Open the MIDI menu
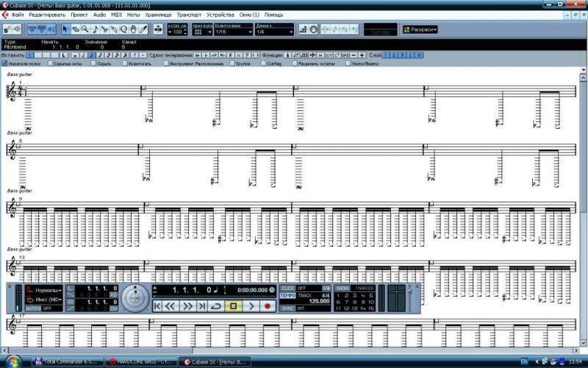Viewport: 588px width, 368px height. point(117,14)
